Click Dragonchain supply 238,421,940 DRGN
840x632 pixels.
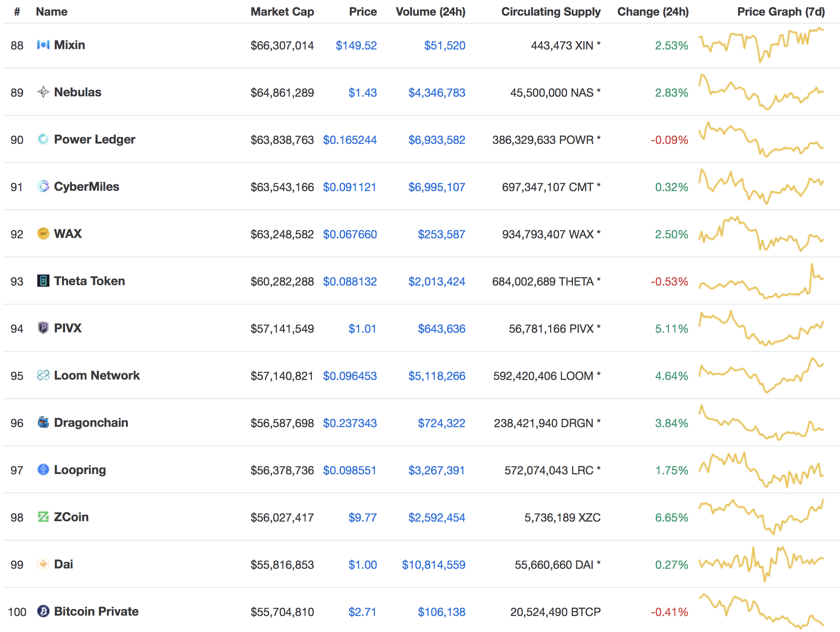[x=547, y=423]
